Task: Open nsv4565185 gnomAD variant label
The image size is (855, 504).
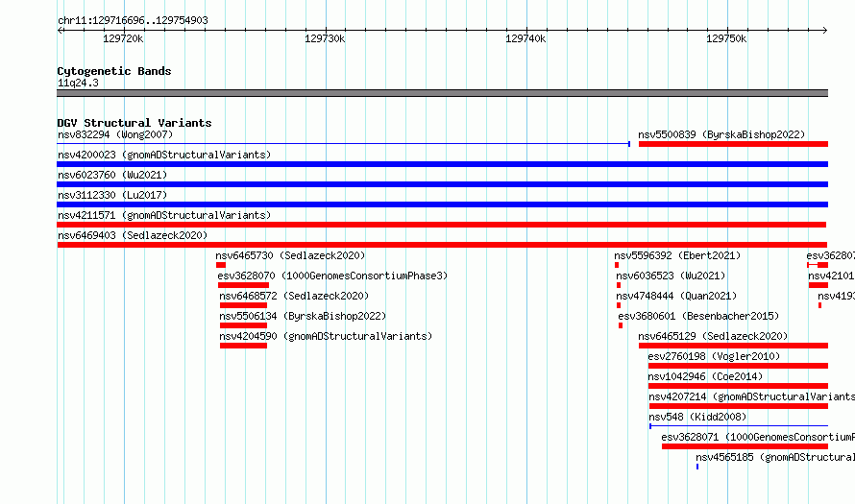Action: click(775, 457)
